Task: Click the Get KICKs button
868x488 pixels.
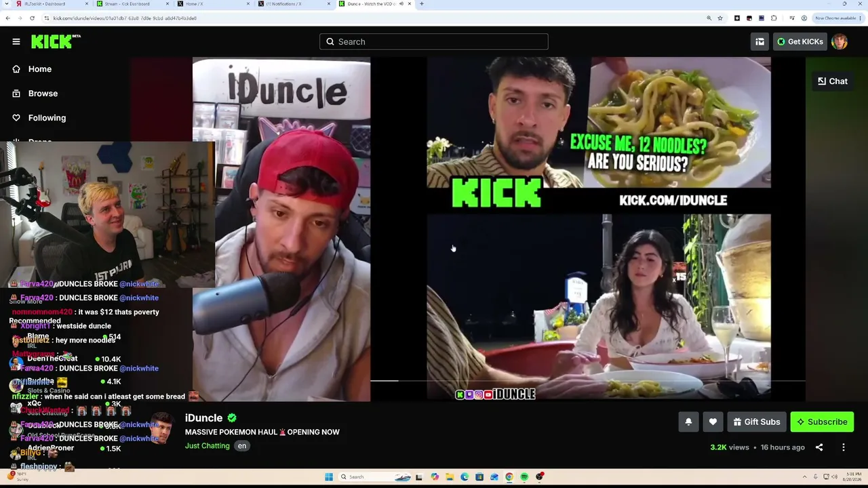Action: pos(800,41)
